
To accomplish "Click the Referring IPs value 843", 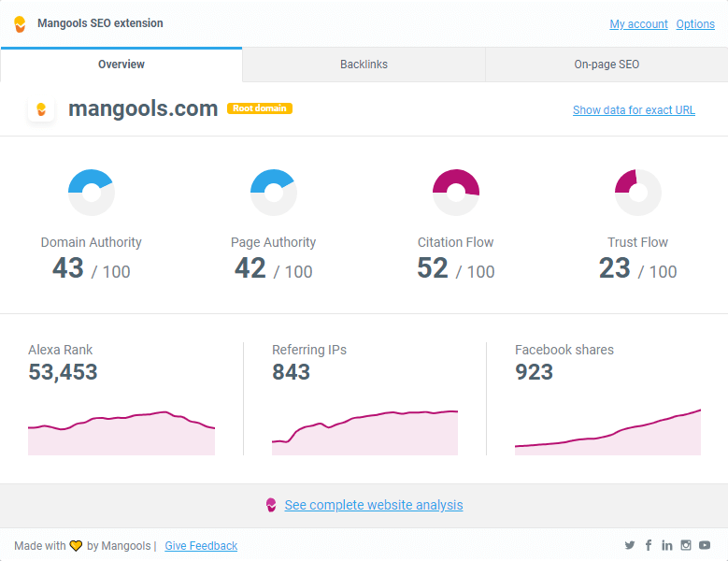I will tap(292, 372).
